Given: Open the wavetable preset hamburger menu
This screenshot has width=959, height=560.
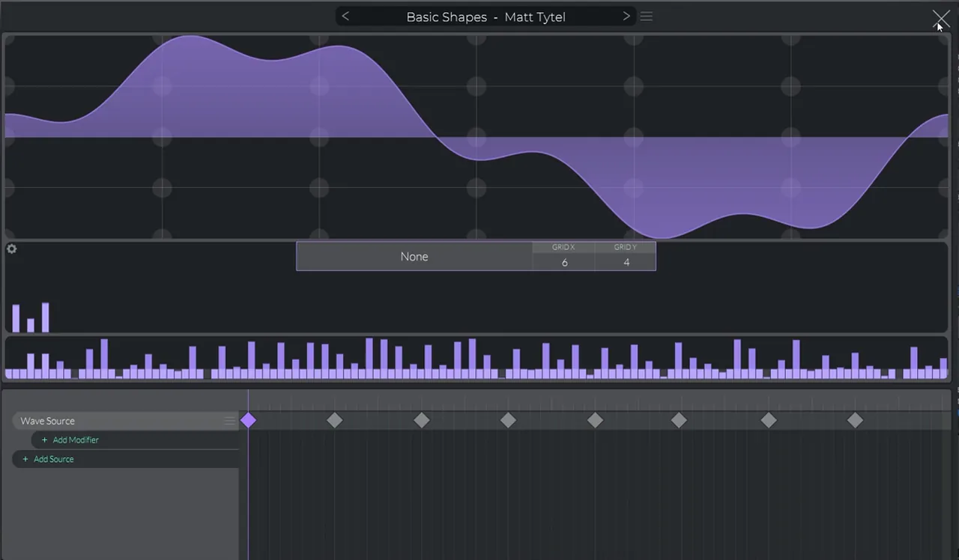Looking at the screenshot, I should pos(647,16).
